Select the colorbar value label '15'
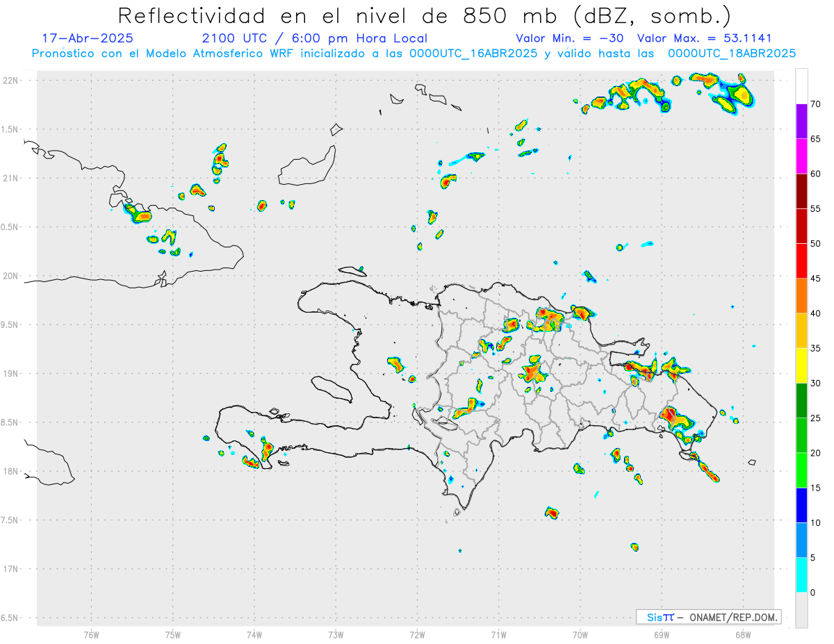The width and height of the screenshot is (834, 644). click(815, 488)
